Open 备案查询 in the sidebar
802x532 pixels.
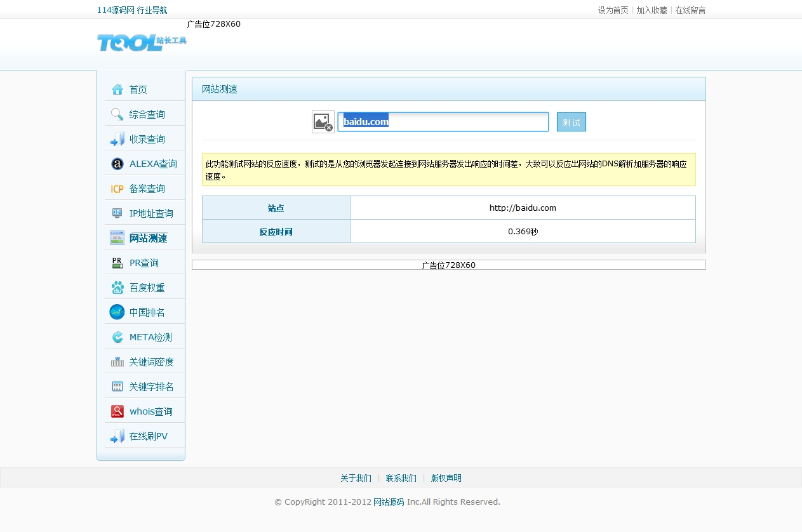coord(147,189)
